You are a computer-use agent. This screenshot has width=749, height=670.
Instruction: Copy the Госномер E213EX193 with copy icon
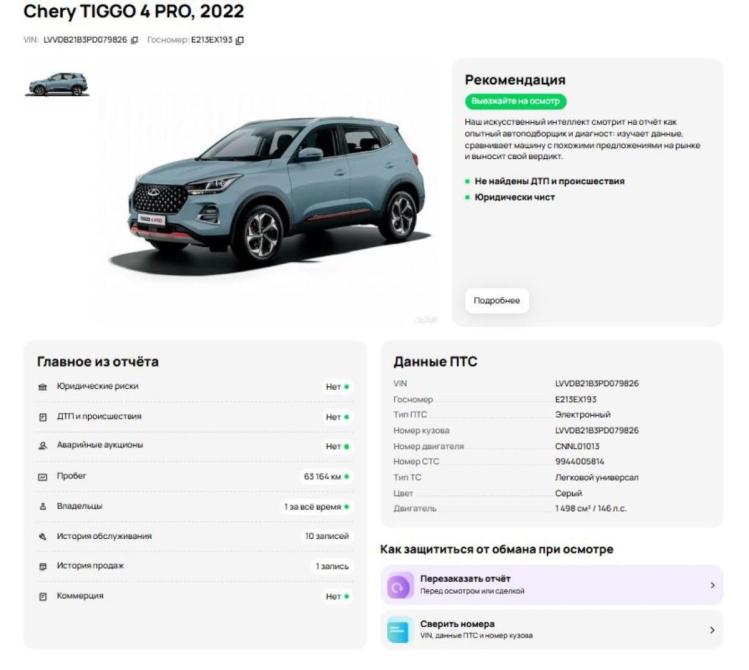(240, 40)
